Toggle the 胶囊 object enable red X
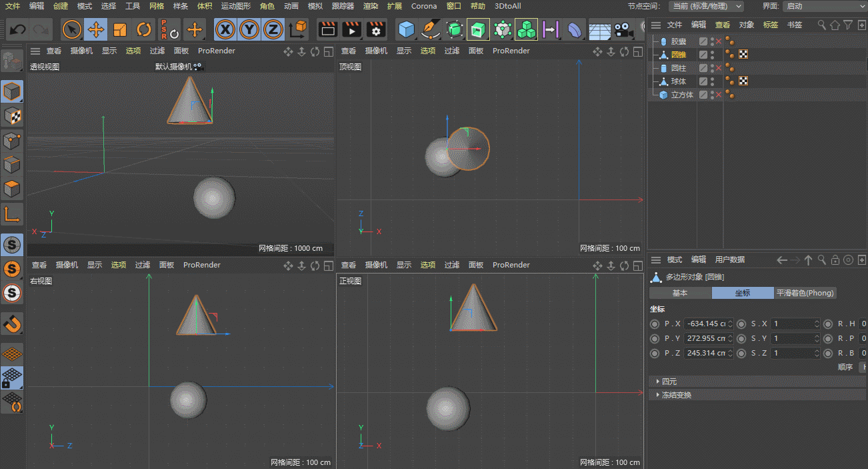 (719, 41)
